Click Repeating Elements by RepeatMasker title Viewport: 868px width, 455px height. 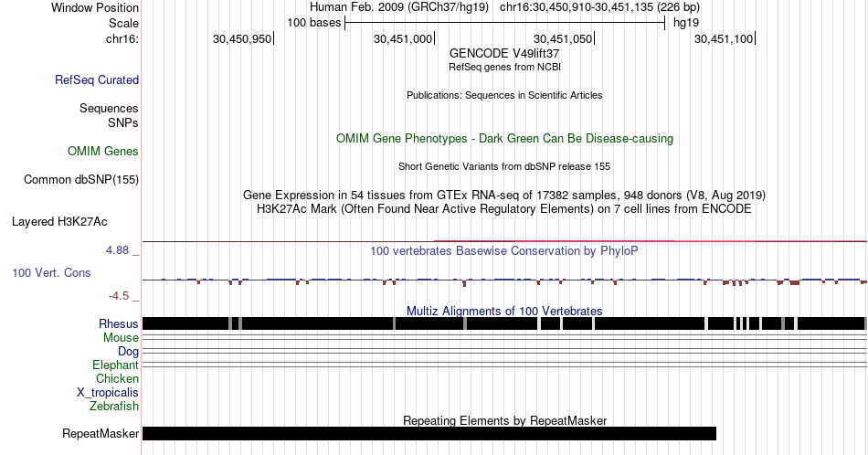point(504,420)
